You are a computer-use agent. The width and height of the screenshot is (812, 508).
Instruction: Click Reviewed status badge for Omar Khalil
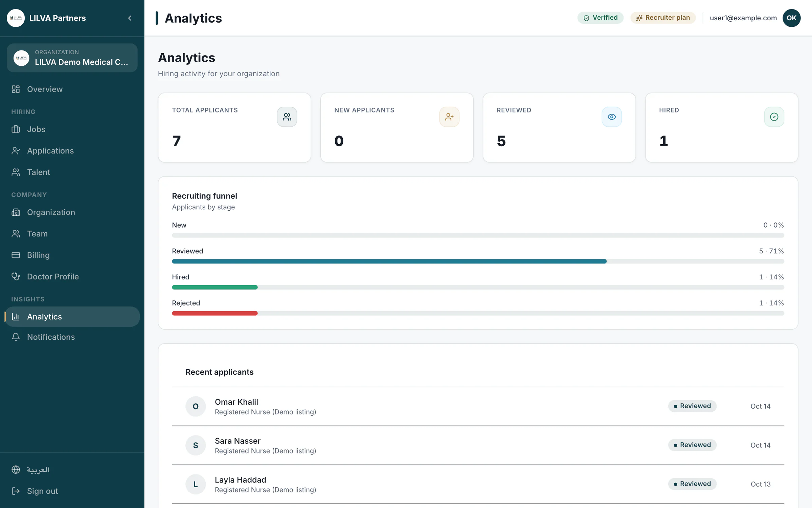click(692, 406)
